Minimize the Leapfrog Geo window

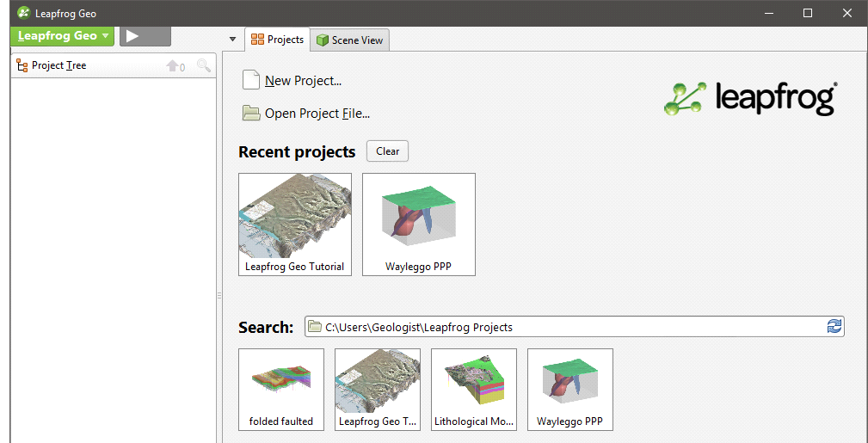click(769, 13)
